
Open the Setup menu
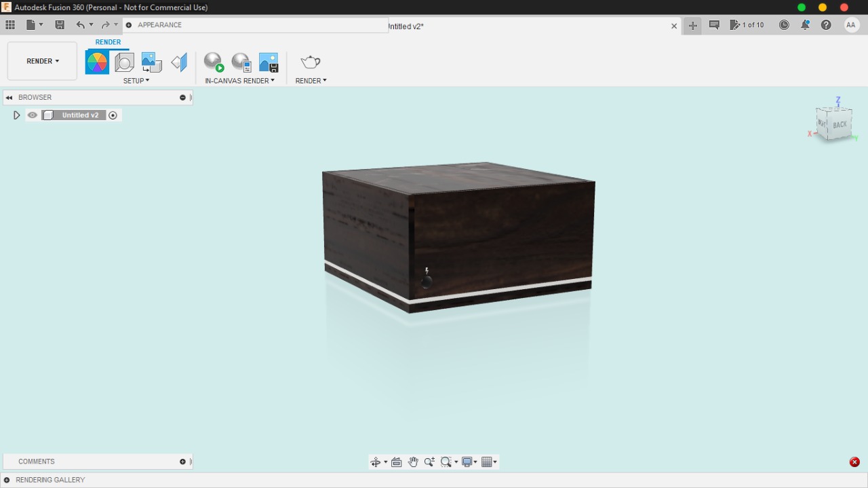136,80
